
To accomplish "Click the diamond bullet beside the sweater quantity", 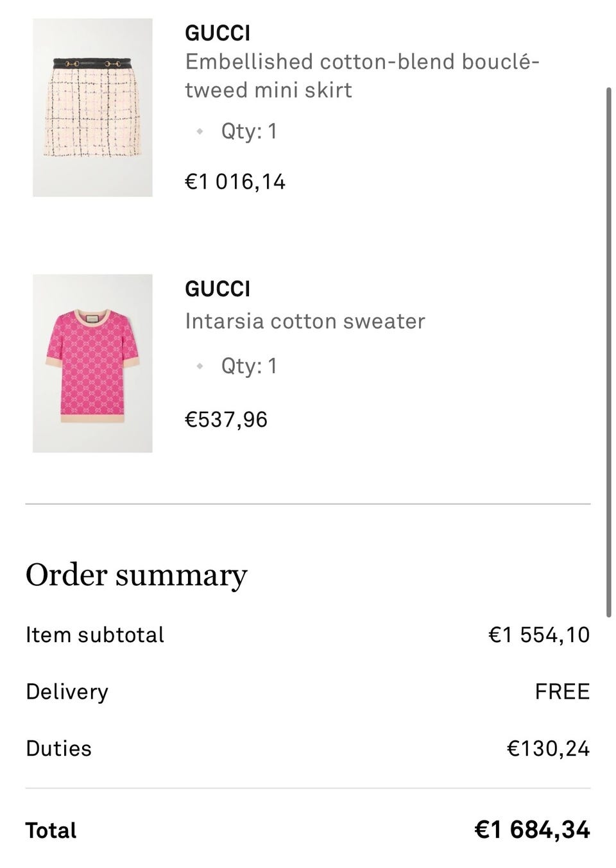I will (200, 366).
